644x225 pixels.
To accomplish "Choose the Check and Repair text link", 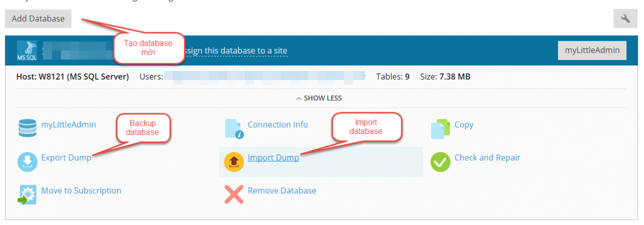I will [x=487, y=158].
